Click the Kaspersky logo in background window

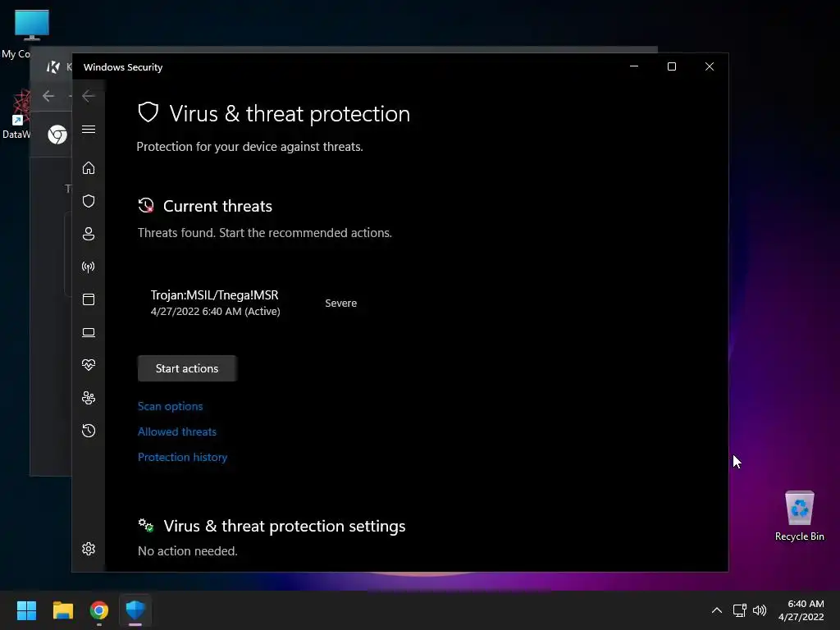point(53,67)
